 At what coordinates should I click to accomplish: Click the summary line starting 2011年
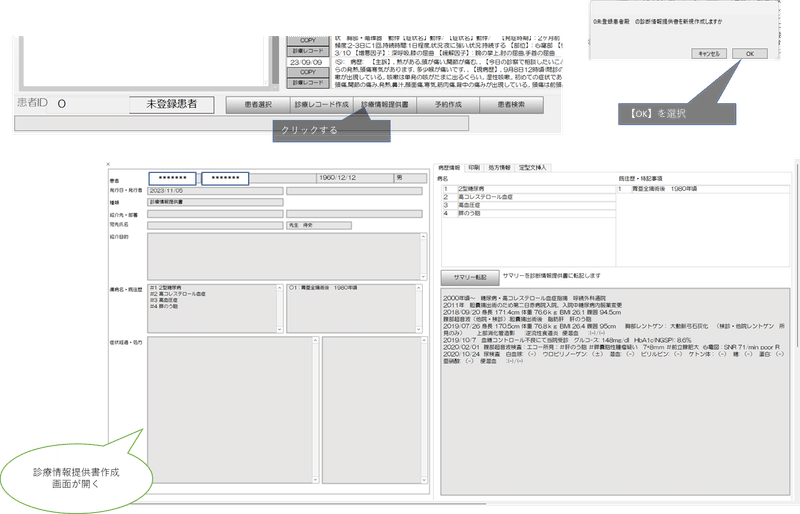[x=533, y=305]
